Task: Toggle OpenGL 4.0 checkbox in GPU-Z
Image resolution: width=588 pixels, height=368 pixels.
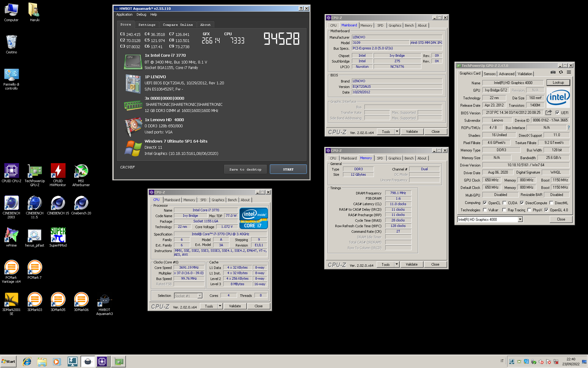Action: (x=546, y=210)
